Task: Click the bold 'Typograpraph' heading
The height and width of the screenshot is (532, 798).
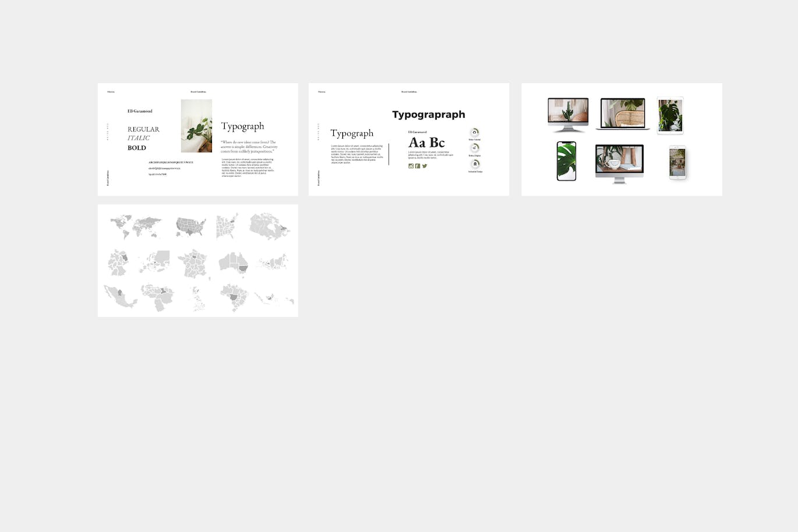Action: click(x=428, y=115)
